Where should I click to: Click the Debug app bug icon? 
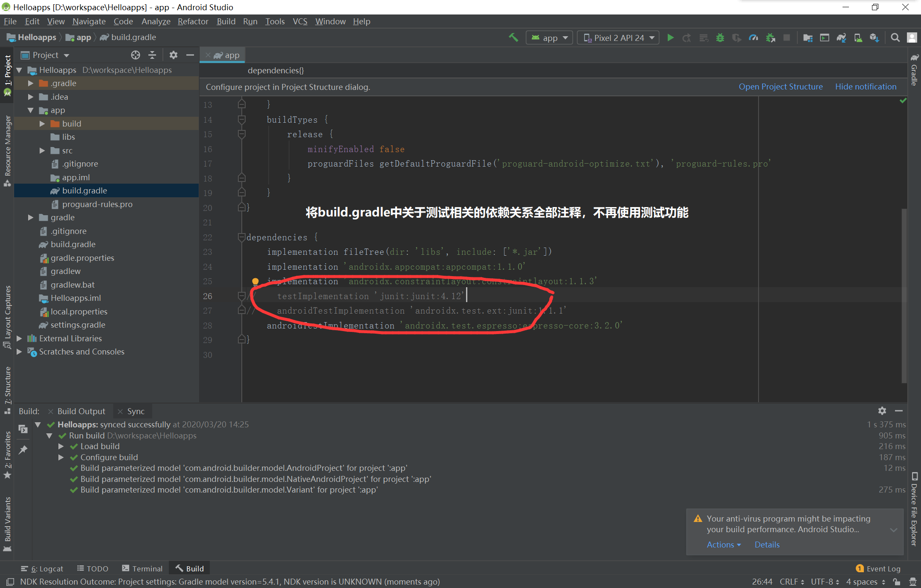pos(720,38)
